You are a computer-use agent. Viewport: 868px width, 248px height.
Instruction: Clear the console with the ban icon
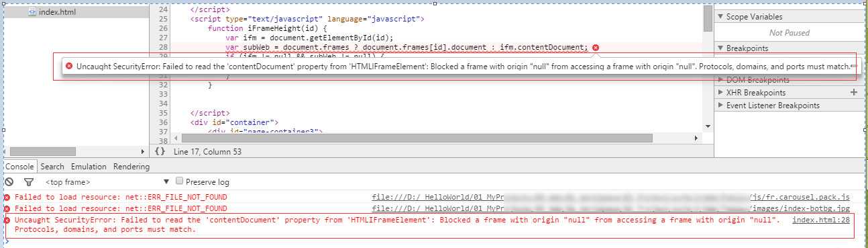[9, 182]
